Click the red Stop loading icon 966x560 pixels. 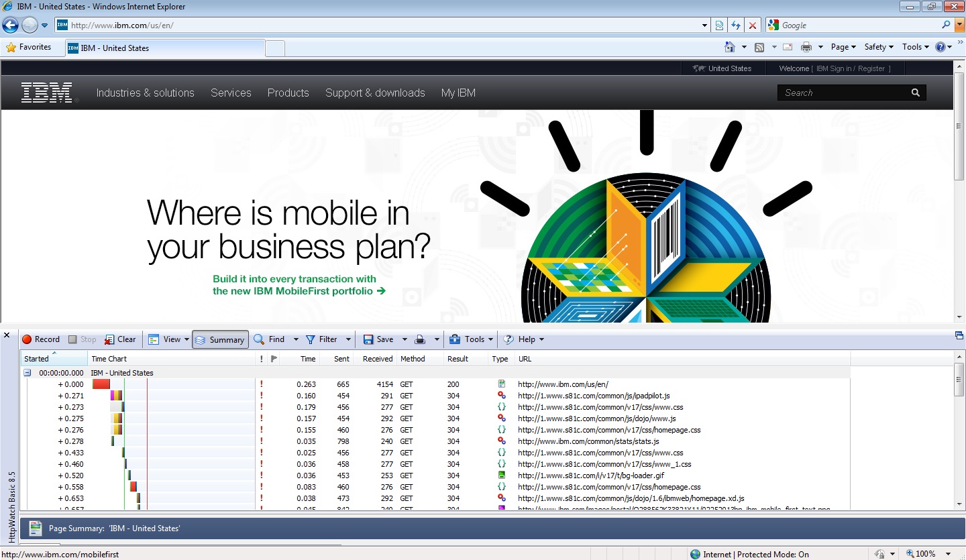pos(753,25)
